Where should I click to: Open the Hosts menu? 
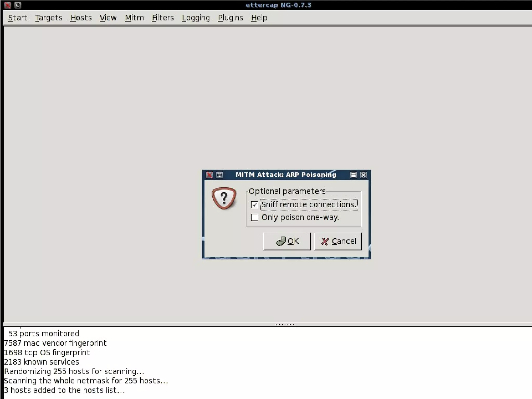click(81, 18)
